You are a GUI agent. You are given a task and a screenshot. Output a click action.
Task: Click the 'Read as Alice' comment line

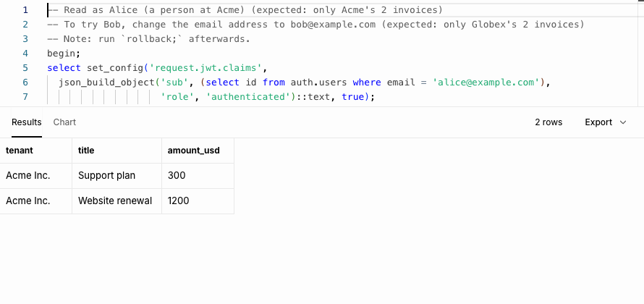point(245,10)
